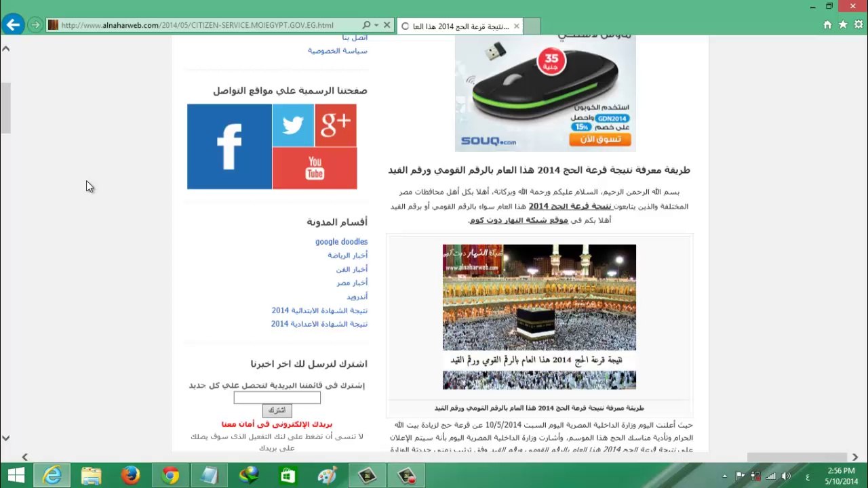The height and width of the screenshot is (488, 868).
Task: Click the network signal tray icon
Action: coord(772,476)
